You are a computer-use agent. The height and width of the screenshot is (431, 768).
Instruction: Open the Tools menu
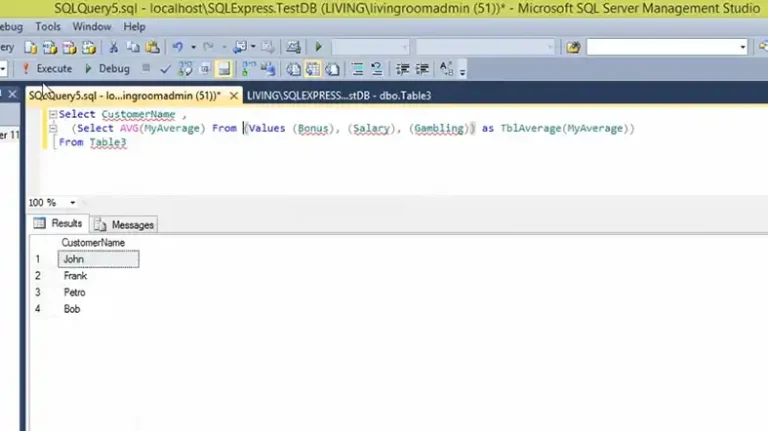[48, 27]
